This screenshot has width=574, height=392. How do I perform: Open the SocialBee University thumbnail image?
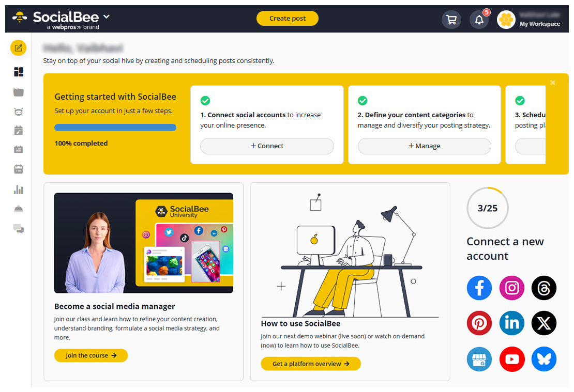[144, 243]
